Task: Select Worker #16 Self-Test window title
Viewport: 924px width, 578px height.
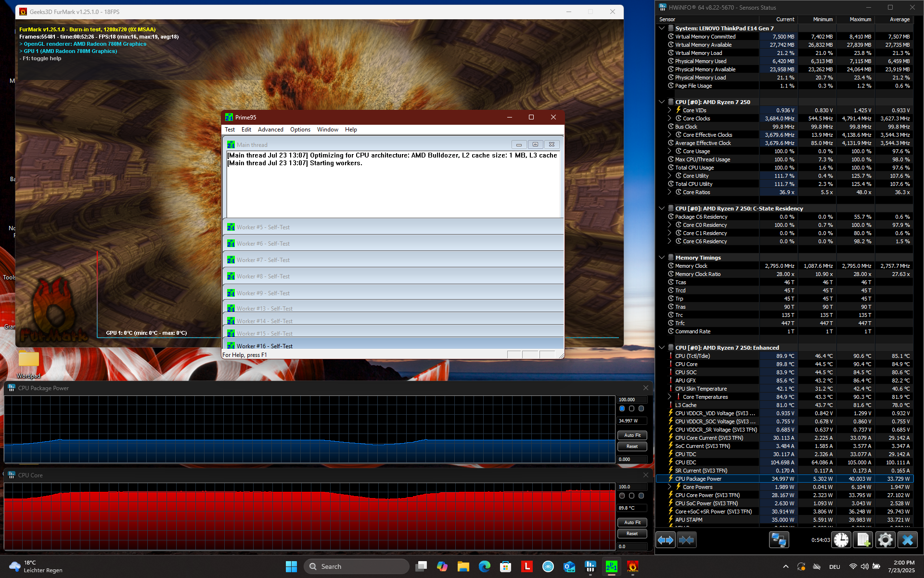Action: pos(264,346)
